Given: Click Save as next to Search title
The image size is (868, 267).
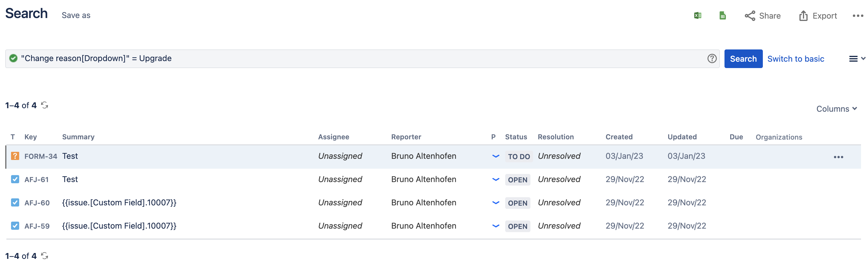Looking at the screenshot, I should click(x=76, y=15).
